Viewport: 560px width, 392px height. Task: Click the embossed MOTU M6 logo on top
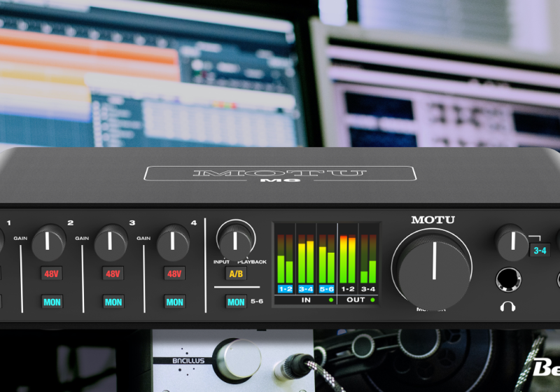pos(280,174)
